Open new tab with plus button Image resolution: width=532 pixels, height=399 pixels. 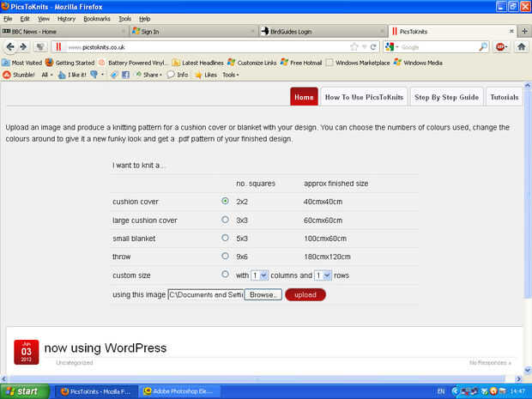point(524,31)
